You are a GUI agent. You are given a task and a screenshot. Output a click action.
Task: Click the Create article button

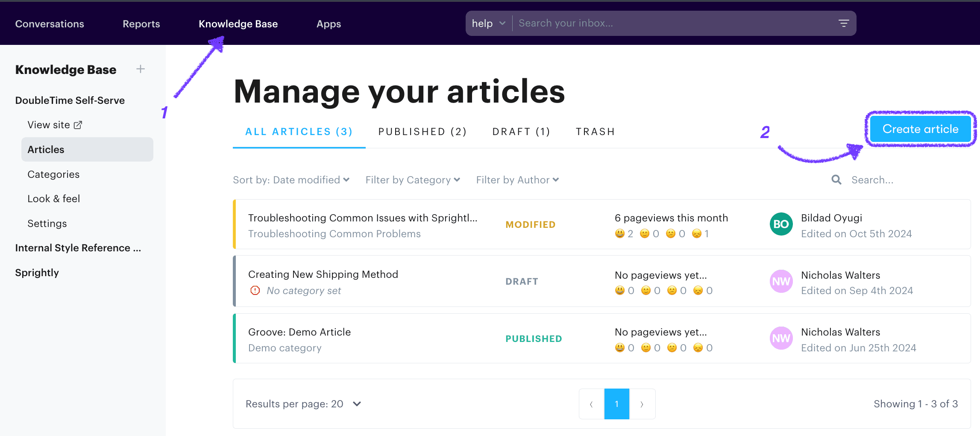click(x=920, y=129)
